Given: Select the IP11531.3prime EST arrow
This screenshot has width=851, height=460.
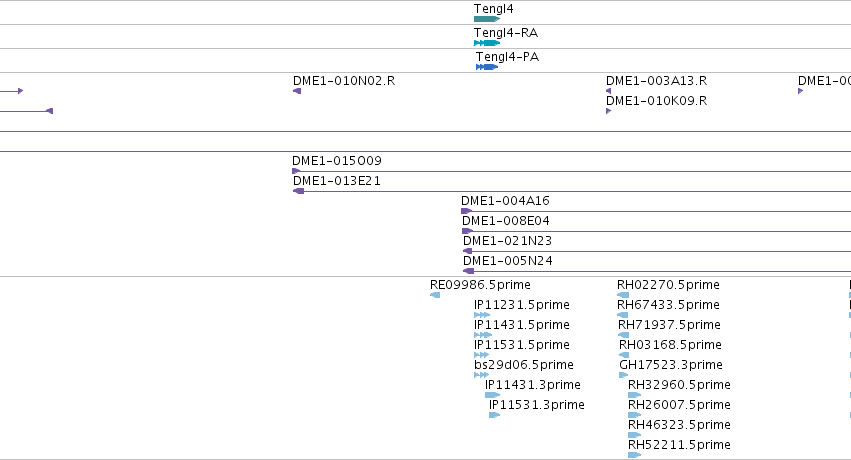Looking at the screenshot, I should coord(494,415).
